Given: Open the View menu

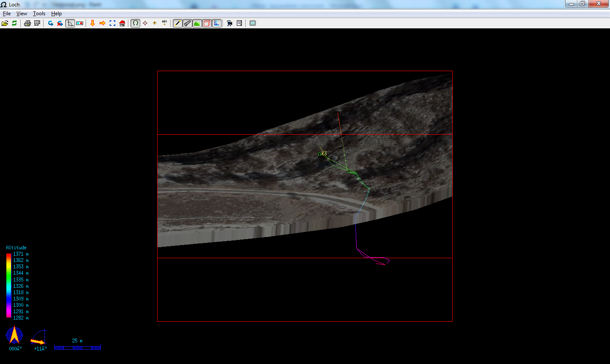Looking at the screenshot, I should (22, 14).
